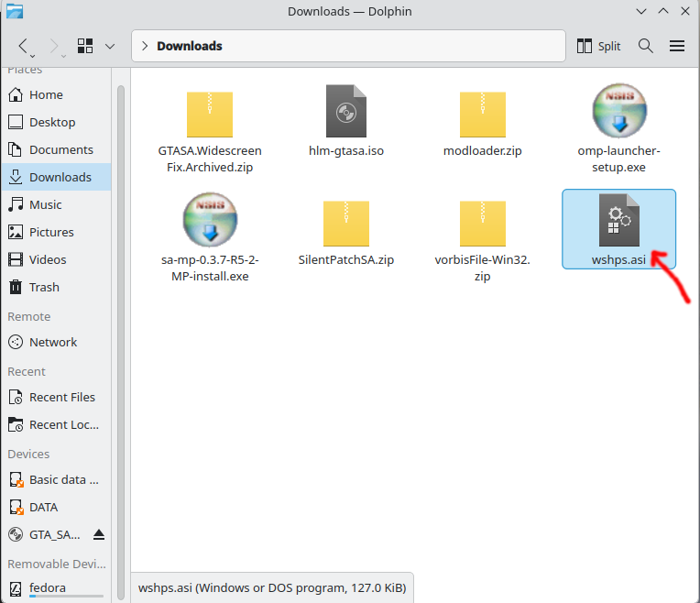Open Network under Remote
Viewport: 700px width, 603px height.
click(56, 342)
